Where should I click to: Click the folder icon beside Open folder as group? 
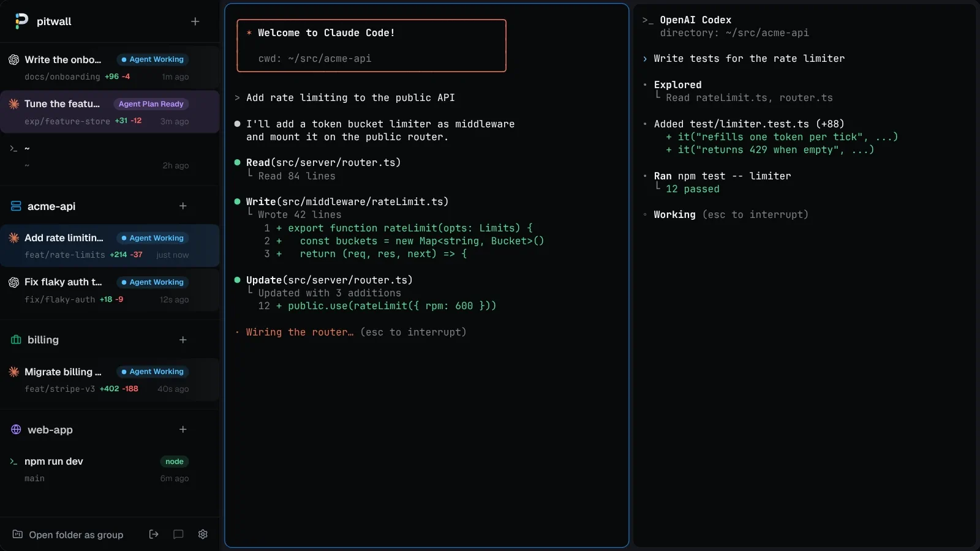(18, 534)
